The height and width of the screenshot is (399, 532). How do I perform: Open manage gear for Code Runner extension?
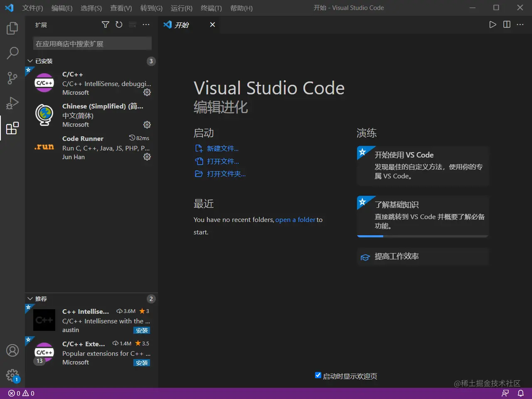pos(147,157)
